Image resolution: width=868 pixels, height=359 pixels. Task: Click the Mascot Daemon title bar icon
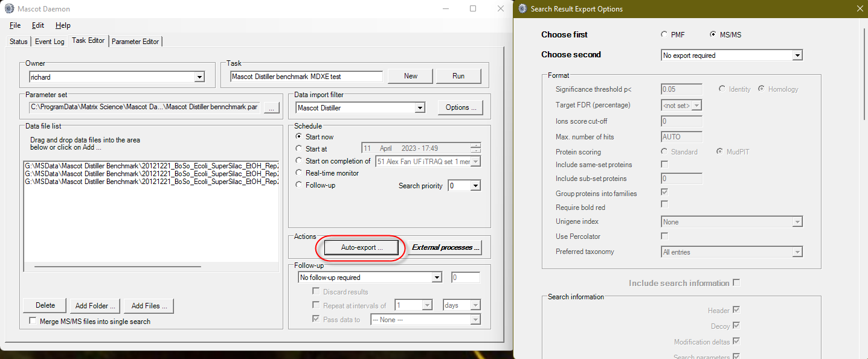pyautogui.click(x=9, y=9)
